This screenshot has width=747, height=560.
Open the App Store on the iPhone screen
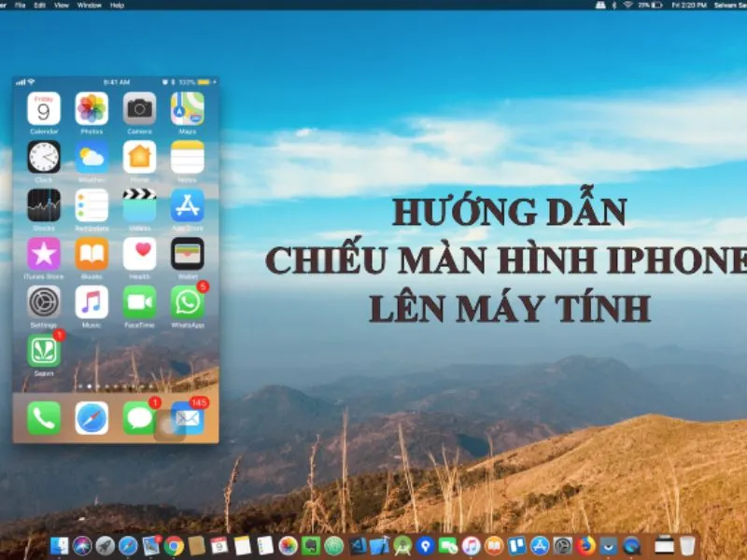tap(188, 205)
